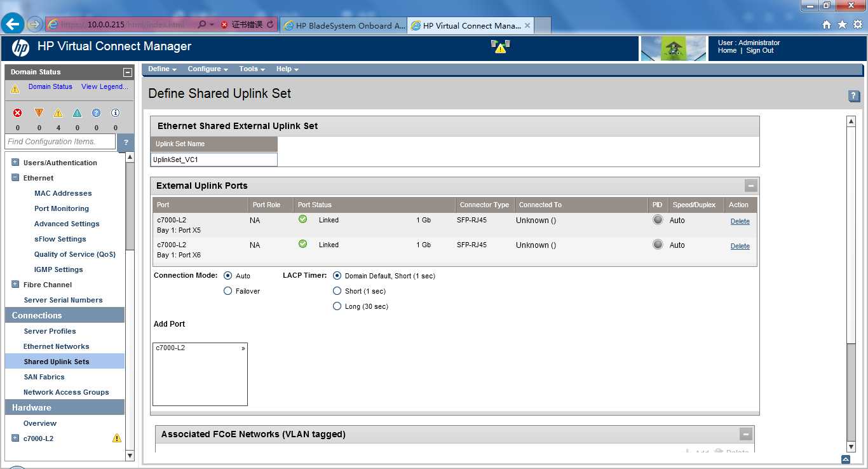This screenshot has height=469, width=868.
Task: Click the c7000-L2 warning icon in tree
Action: click(117, 438)
